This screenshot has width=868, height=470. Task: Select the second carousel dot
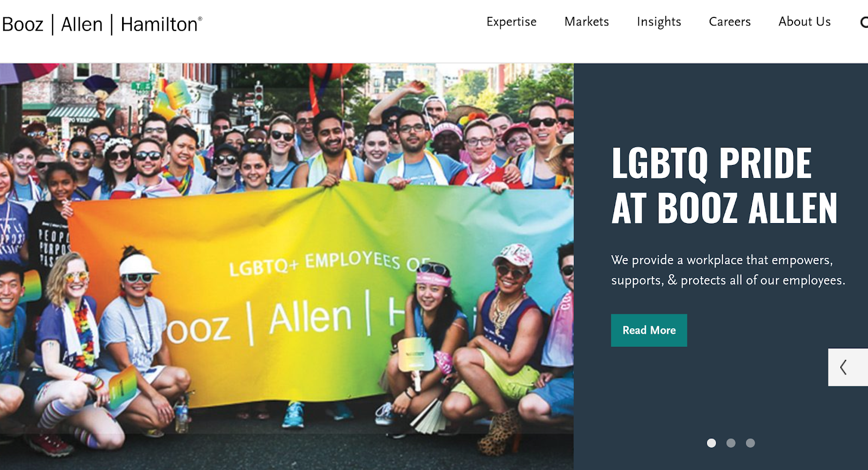pos(731,443)
